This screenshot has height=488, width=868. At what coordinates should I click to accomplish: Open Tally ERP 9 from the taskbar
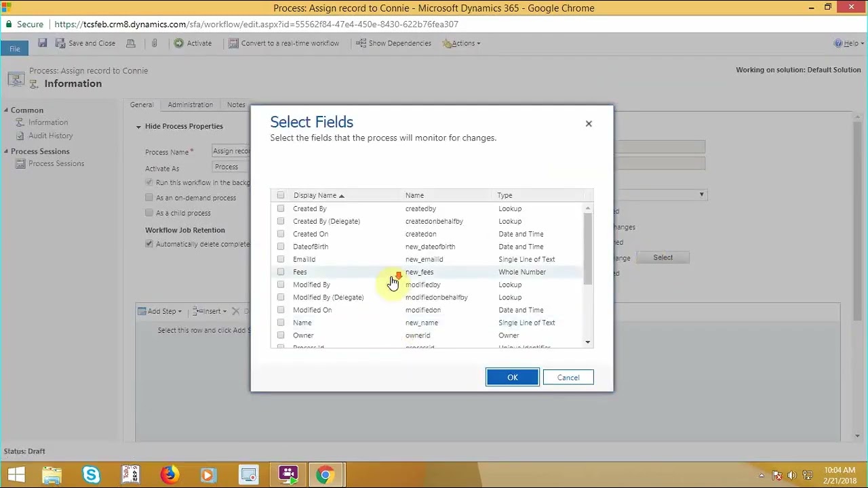click(x=130, y=474)
